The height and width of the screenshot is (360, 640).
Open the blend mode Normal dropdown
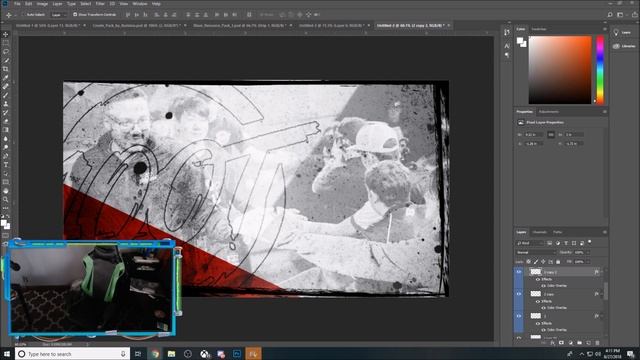tap(536, 253)
